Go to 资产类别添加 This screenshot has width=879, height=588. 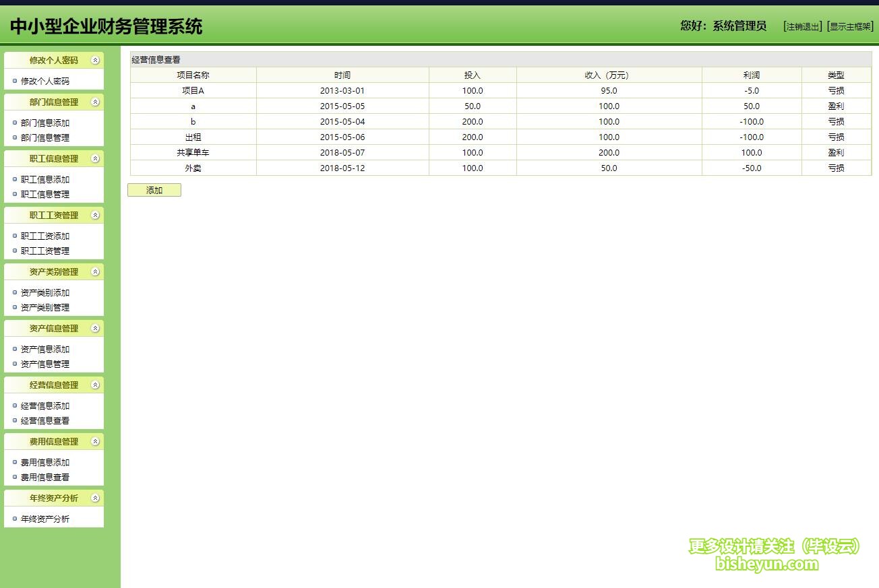45,293
